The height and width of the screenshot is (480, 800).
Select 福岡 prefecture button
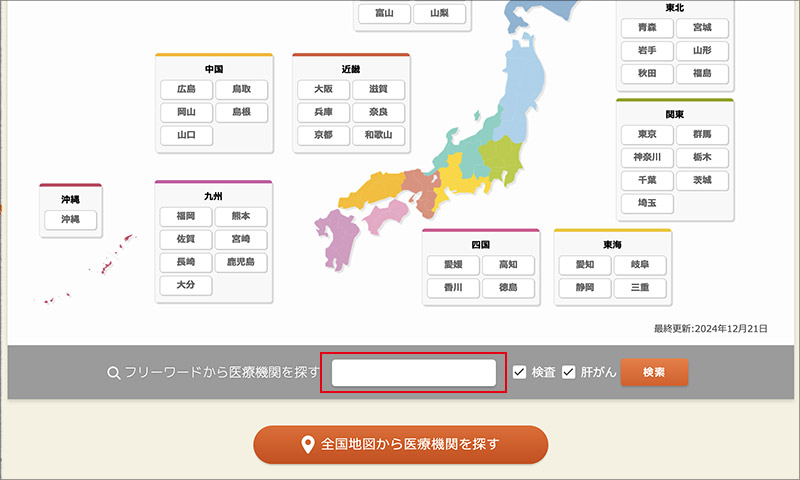[186, 216]
